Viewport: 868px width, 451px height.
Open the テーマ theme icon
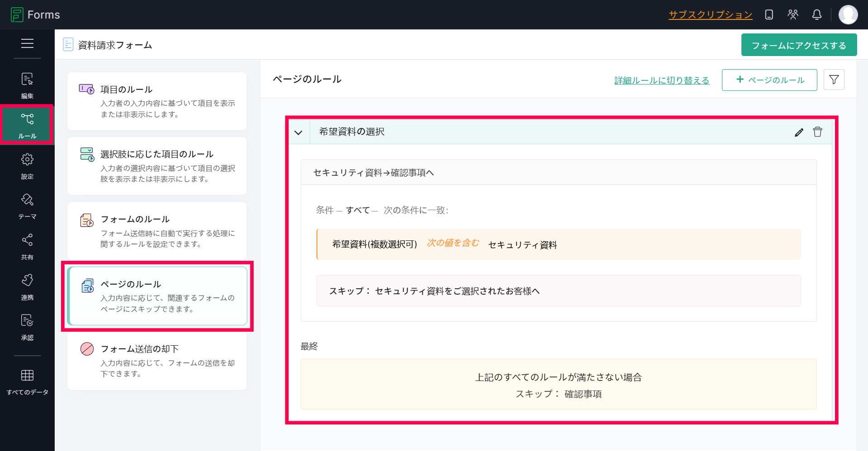coord(27,206)
